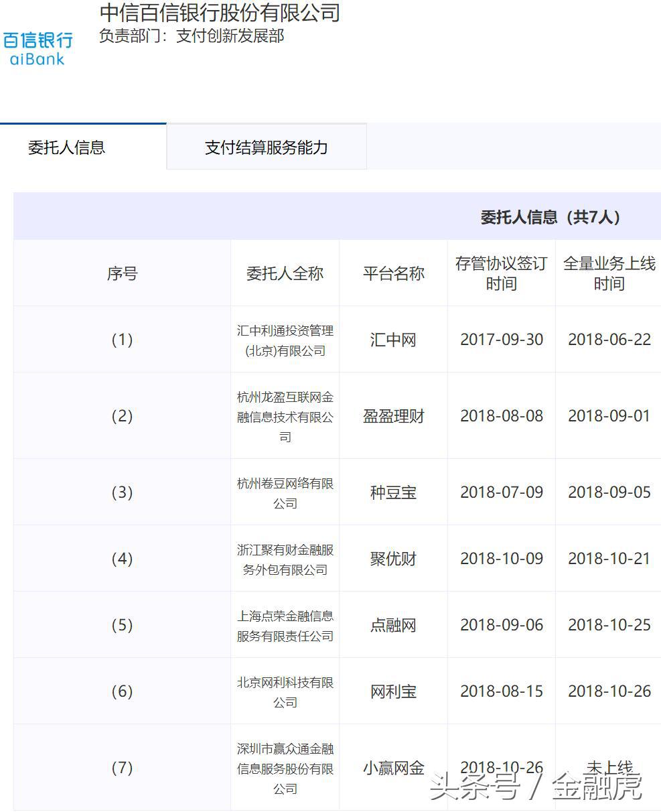Screen dimensions: 661x812
Task: Click launch date 2018-09-05
Action: coord(609,492)
